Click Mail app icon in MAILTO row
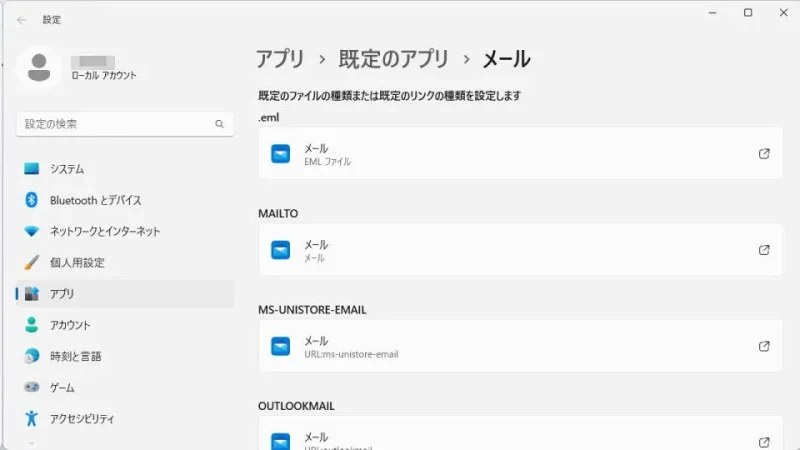Screen dimensions: 800x450 [281, 250]
